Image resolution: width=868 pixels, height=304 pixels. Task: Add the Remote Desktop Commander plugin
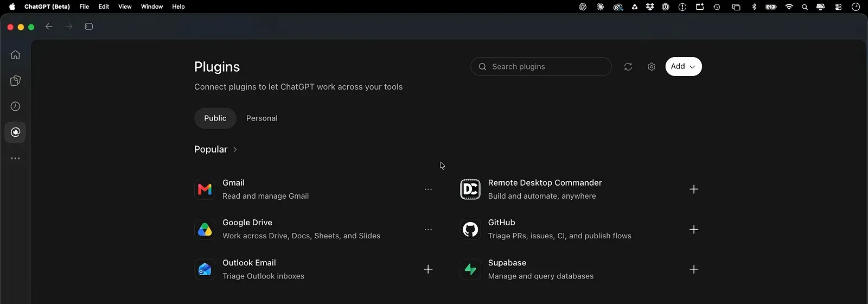694,189
